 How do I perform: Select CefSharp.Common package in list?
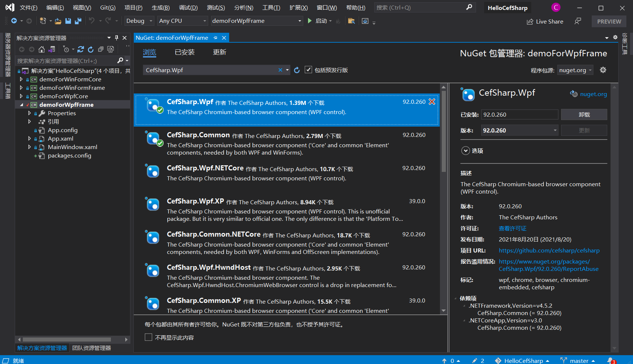(x=287, y=143)
